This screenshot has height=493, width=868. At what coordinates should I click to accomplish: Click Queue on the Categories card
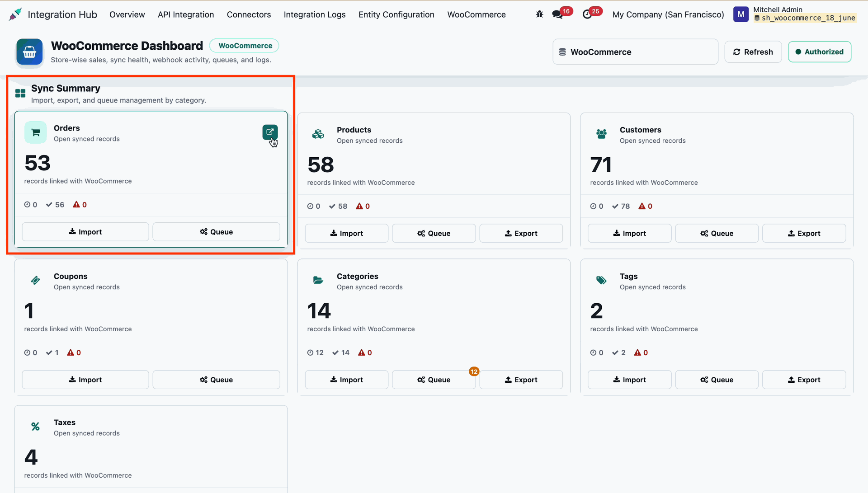coord(434,380)
